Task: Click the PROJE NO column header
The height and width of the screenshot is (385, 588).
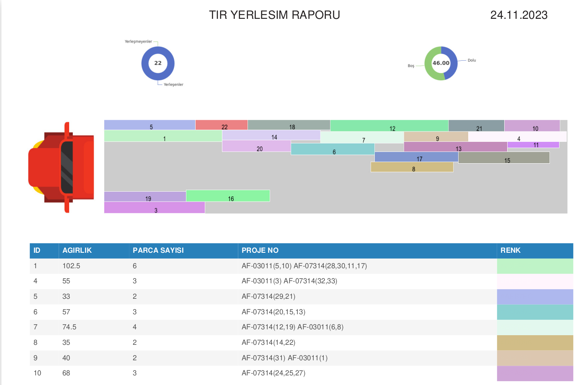Action: click(x=260, y=250)
